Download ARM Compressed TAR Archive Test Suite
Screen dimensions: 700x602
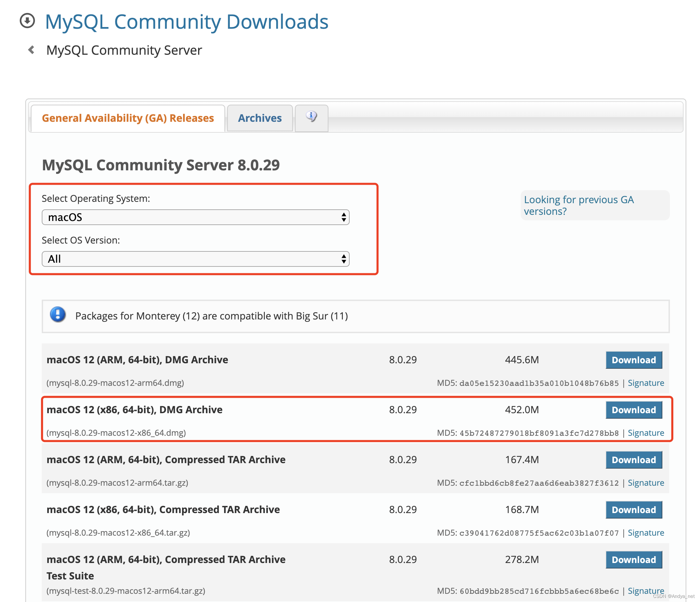[x=634, y=560]
